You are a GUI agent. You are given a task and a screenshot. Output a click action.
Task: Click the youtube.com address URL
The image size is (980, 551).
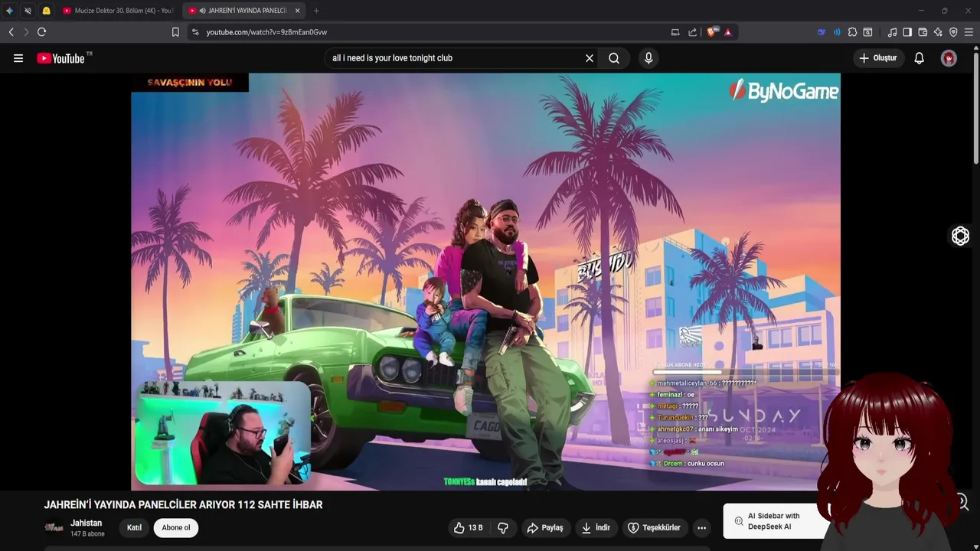(266, 32)
